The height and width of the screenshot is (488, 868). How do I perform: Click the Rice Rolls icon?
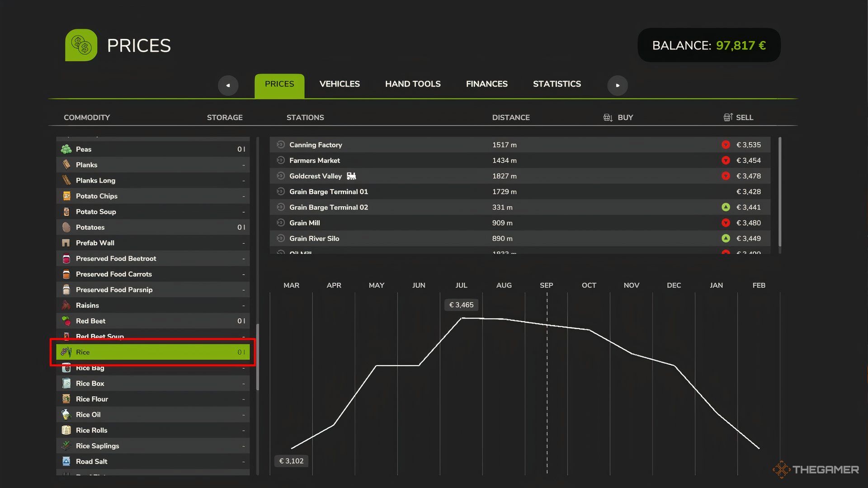(66, 430)
